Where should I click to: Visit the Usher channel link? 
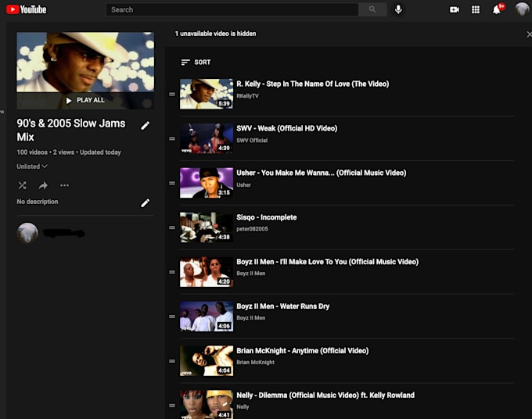tap(243, 185)
